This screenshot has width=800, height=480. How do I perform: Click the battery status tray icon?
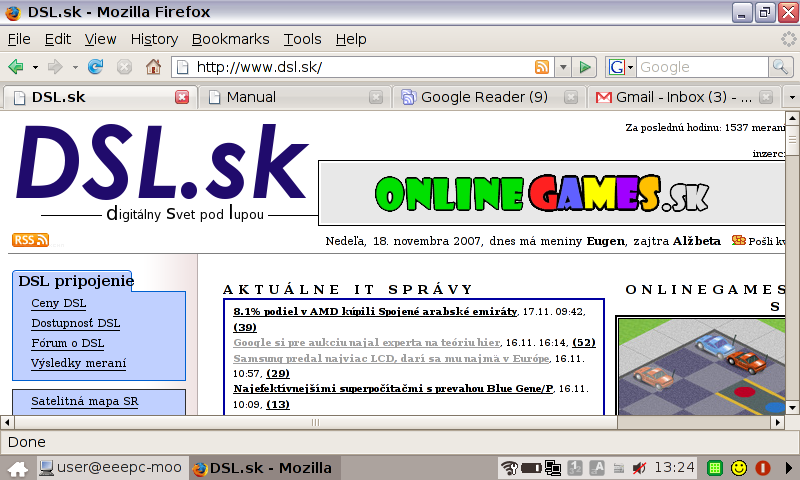(531, 467)
